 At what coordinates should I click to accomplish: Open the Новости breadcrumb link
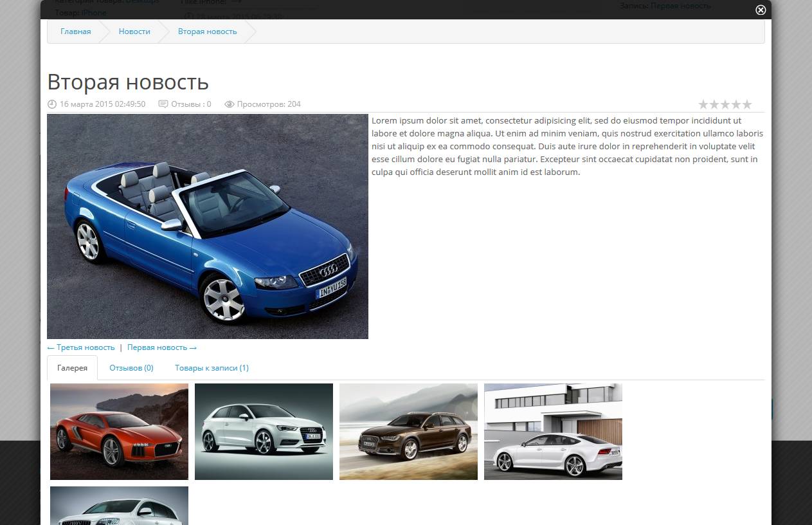pos(134,32)
